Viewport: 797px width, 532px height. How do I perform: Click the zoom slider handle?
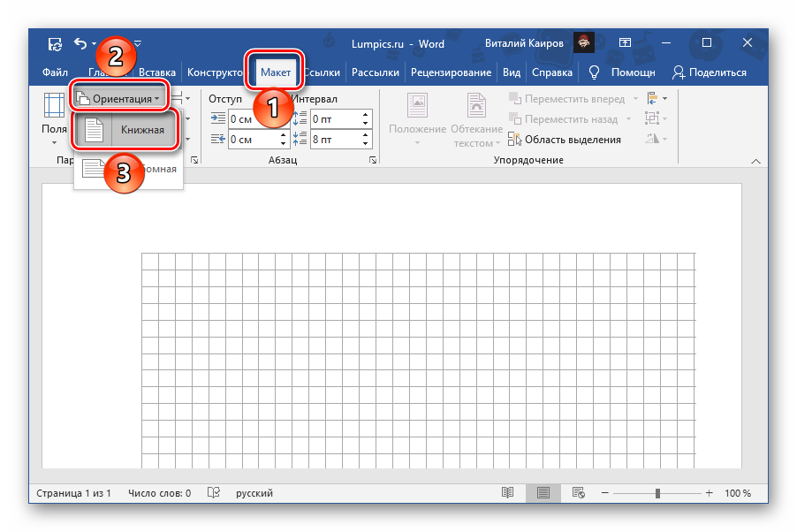pyautogui.click(x=657, y=493)
